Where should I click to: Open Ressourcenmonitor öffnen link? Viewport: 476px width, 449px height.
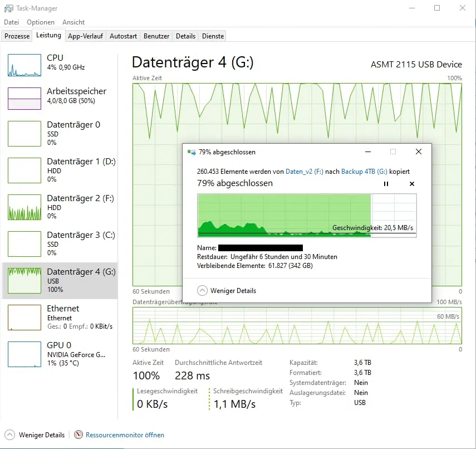click(125, 435)
